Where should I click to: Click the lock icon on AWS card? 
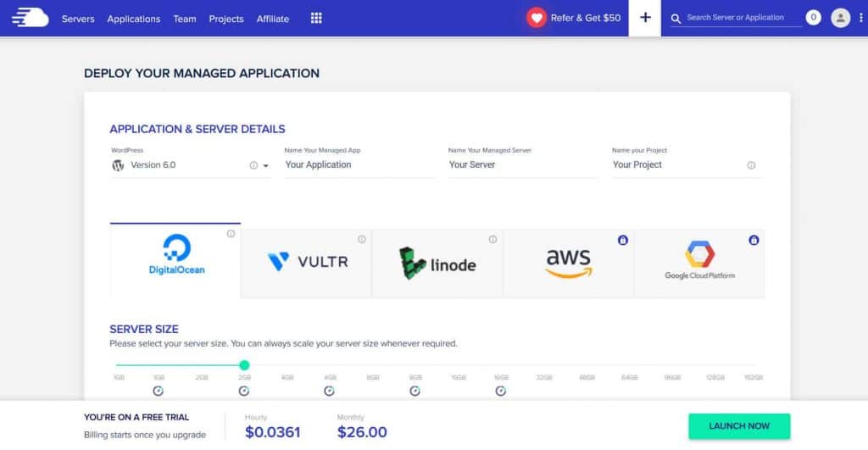[623, 241]
